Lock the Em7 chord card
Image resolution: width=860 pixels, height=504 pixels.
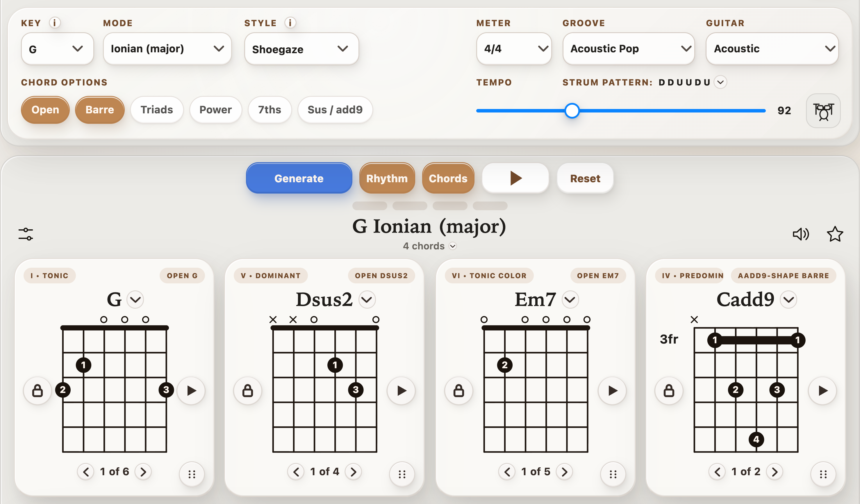coord(459,390)
